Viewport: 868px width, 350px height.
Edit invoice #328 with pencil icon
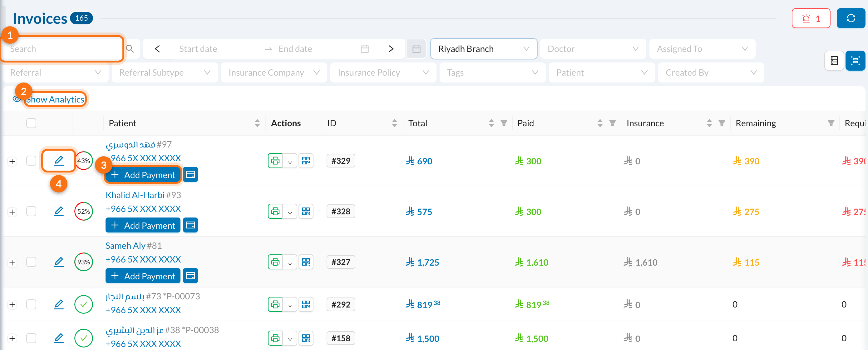click(x=59, y=212)
